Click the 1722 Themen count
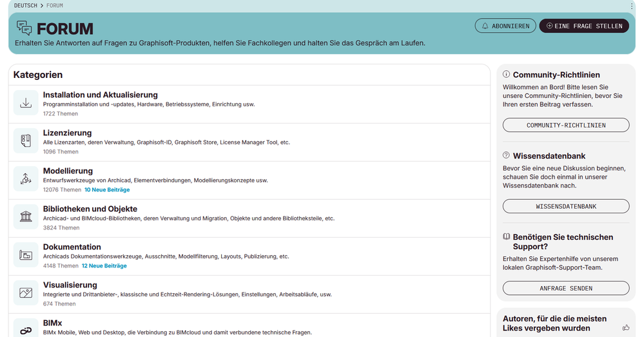The image size is (644, 337). click(x=61, y=113)
